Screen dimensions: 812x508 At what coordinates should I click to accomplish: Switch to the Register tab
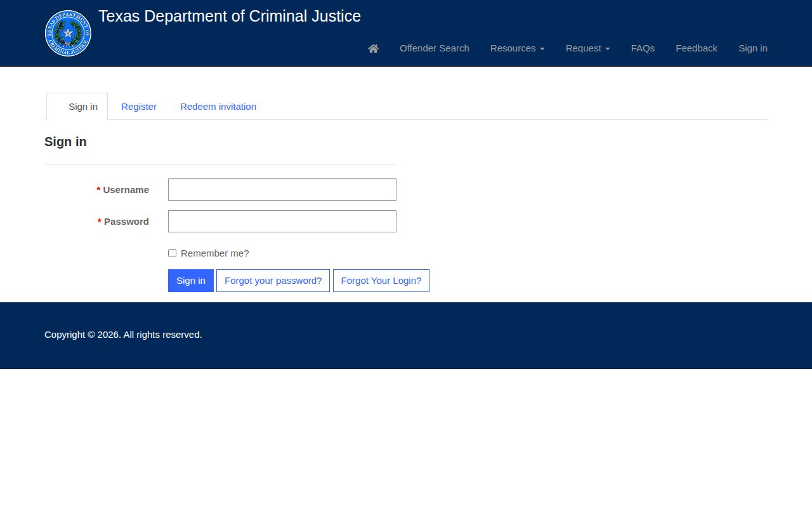click(x=139, y=107)
